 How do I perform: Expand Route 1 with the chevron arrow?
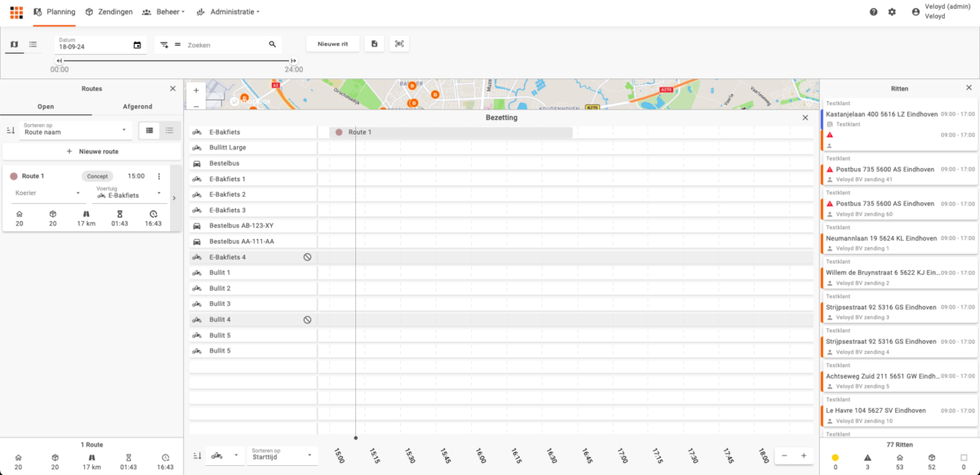(174, 198)
